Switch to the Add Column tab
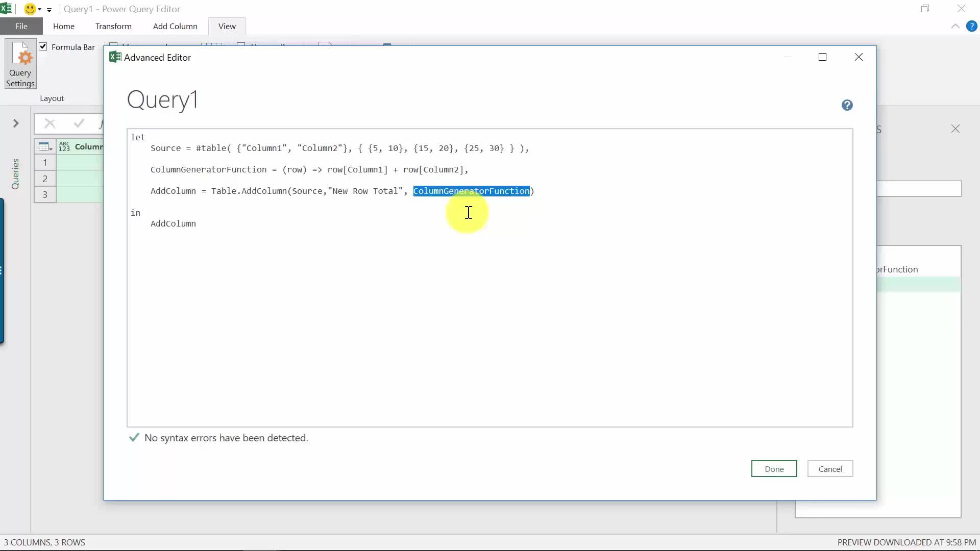Viewport: 980px width, 551px height. (175, 26)
